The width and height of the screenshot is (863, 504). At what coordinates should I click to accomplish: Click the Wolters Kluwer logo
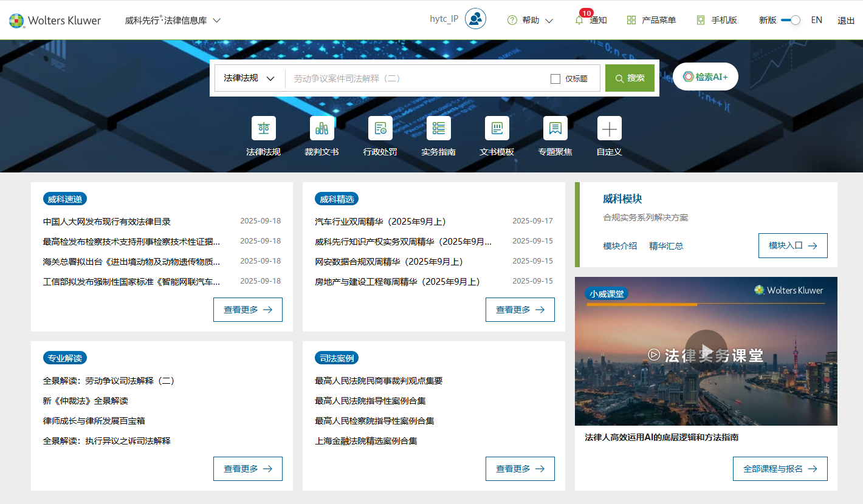(x=55, y=21)
